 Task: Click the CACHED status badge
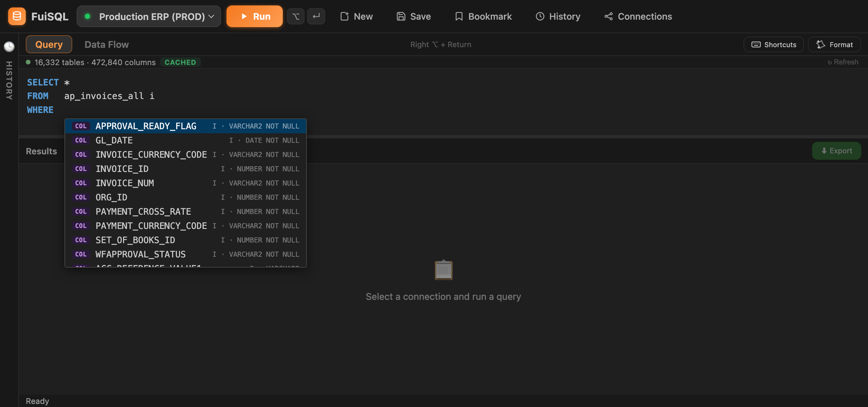click(180, 62)
